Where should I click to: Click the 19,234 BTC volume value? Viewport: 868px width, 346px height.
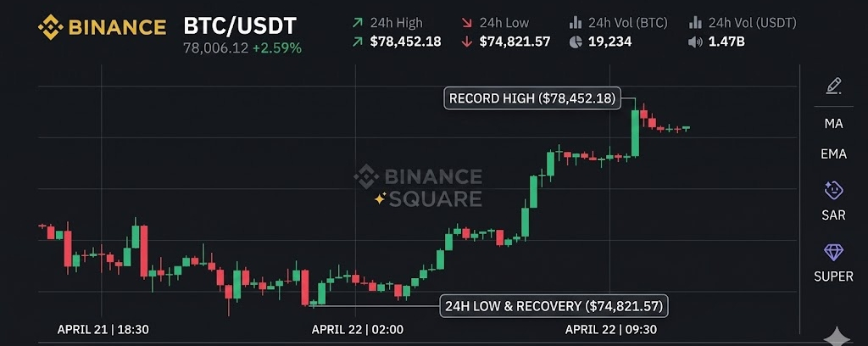[610, 42]
